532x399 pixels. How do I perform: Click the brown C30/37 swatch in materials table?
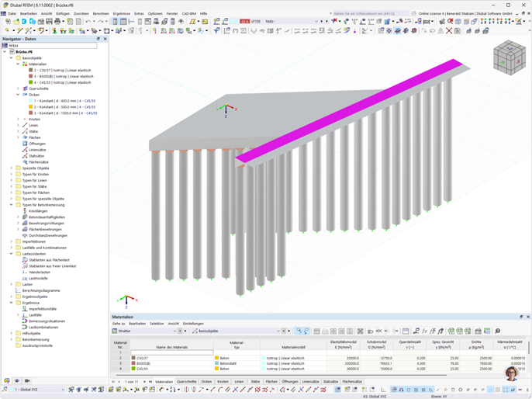tap(133, 358)
